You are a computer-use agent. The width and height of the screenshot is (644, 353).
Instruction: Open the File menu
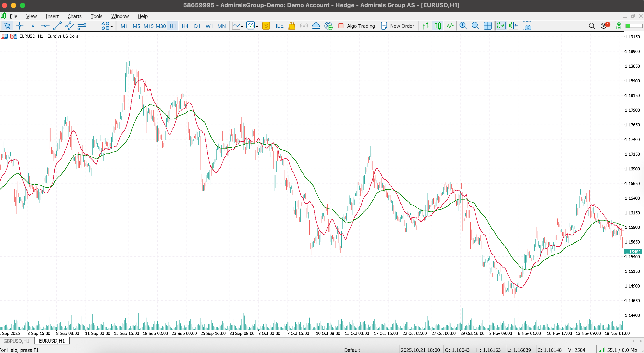coord(14,16)
